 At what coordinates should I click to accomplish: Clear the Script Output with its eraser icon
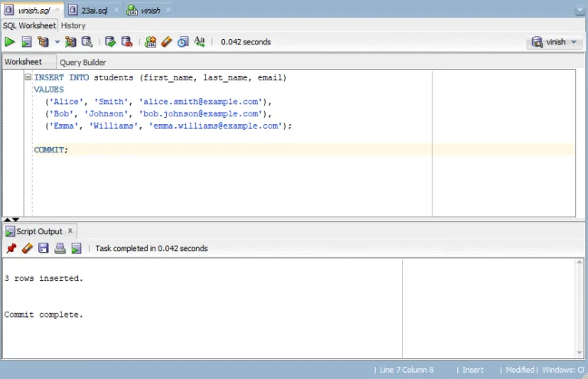click(28, 248)
